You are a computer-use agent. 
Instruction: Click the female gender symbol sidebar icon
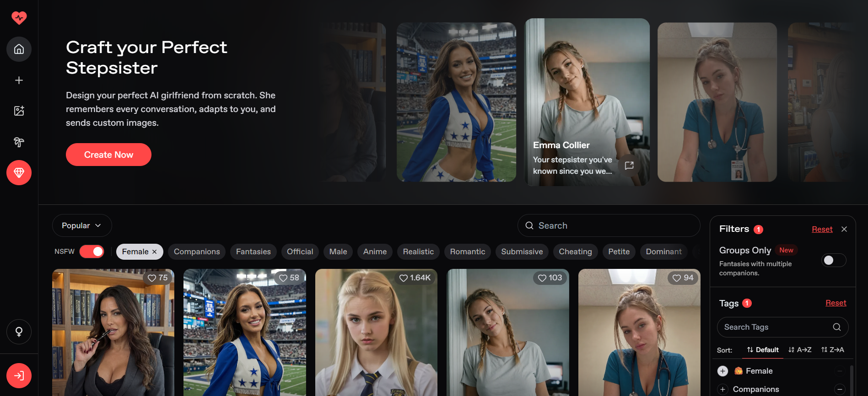[19, 332]
